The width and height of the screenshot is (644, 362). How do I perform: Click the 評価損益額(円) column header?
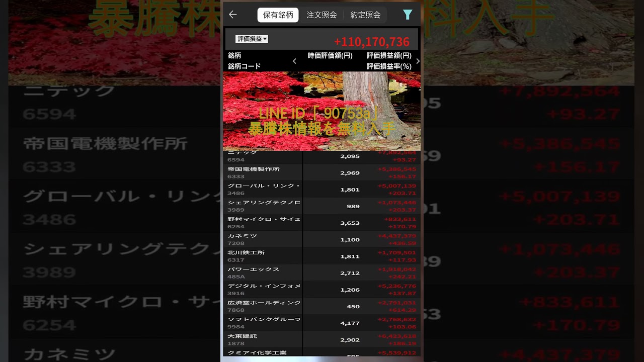(388, 56)
